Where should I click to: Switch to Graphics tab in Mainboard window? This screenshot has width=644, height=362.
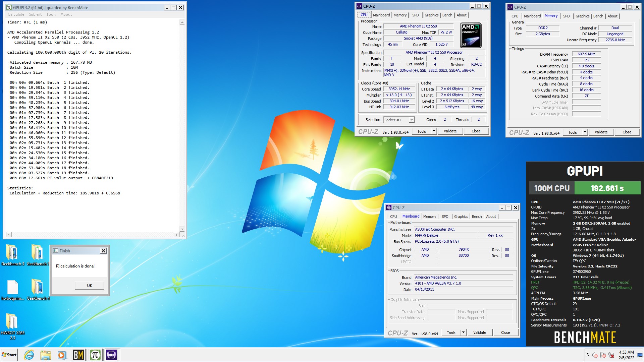(x=461, y=217)
